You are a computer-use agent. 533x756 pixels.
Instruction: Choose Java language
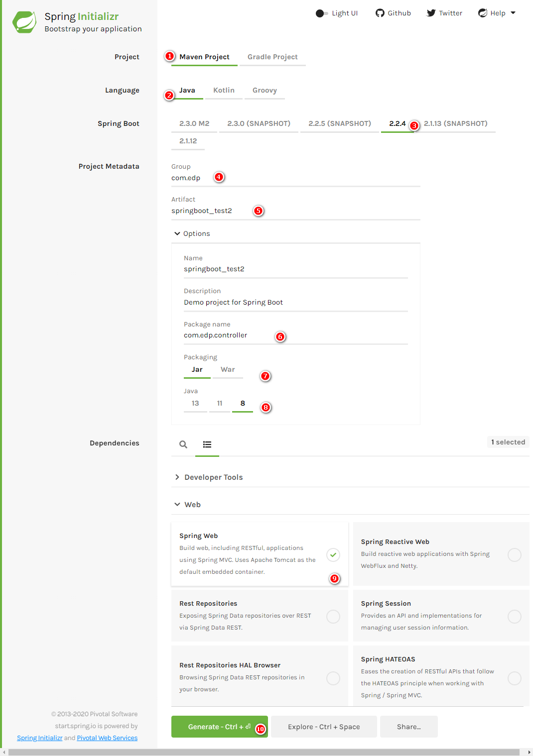(187, 90)
